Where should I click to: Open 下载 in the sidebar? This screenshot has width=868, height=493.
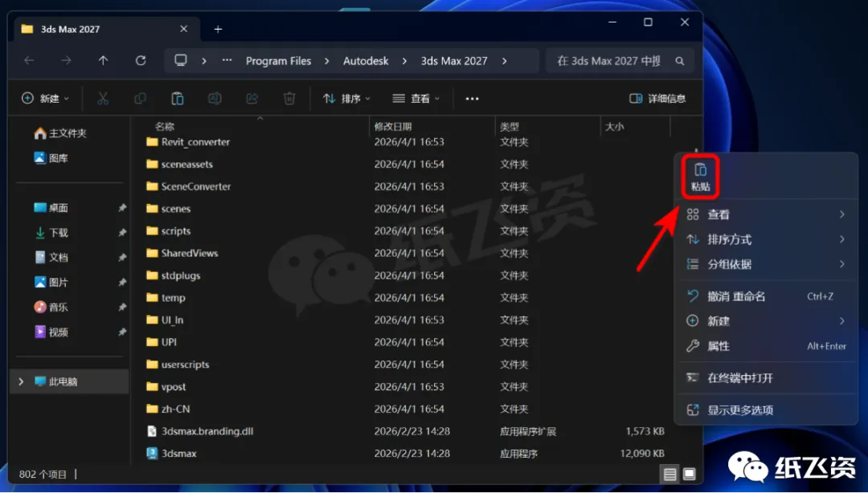(x=51, y=232)
